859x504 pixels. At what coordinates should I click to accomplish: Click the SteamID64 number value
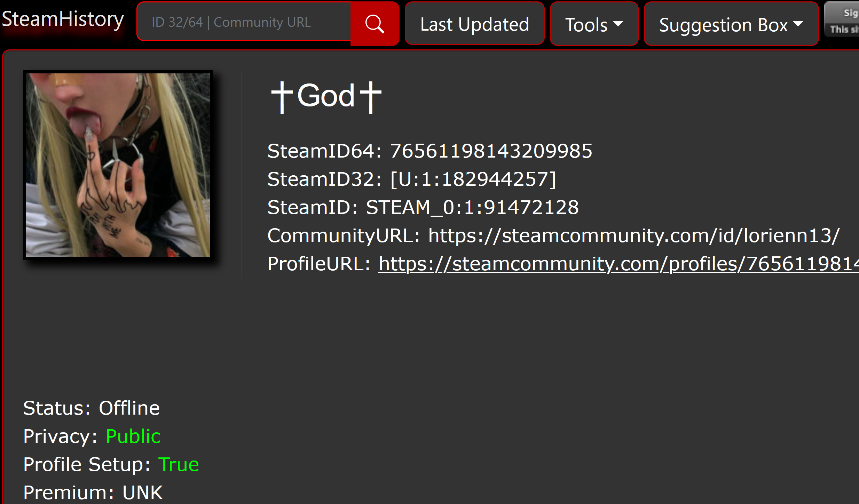tap(491, 151)
